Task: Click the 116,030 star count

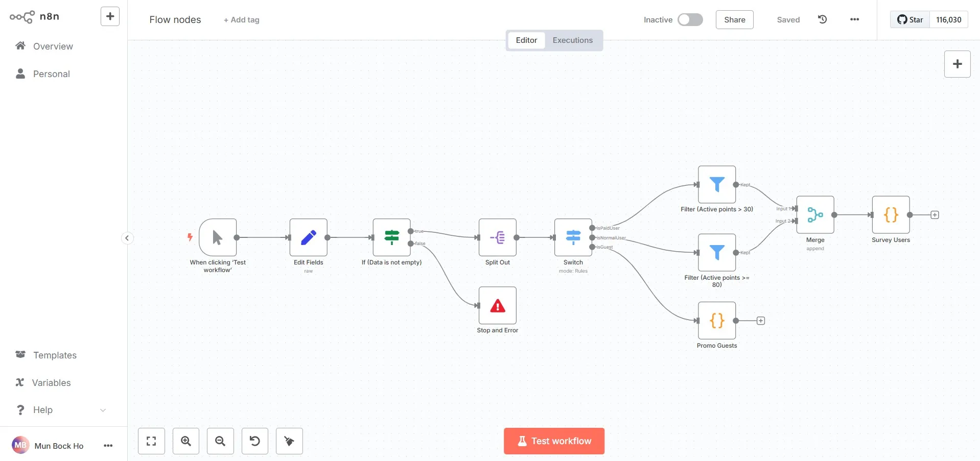Action: 948,19
